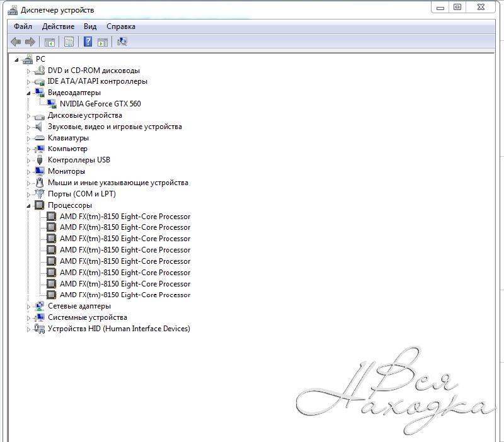This screenshot has width=504, height=442.
Task: Expand the Сетевые адаптеры category
Action: point(28,307)
